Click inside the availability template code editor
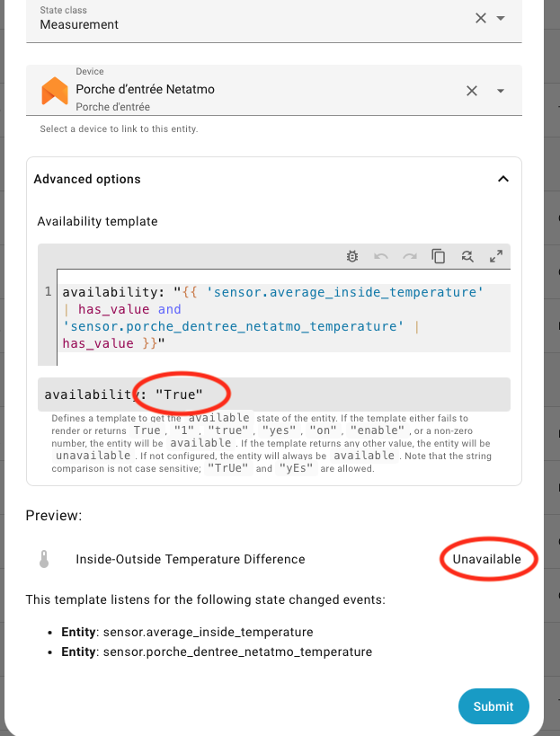Screen dimensions: 560x736 pyautogui.click(x=270, y=317)
